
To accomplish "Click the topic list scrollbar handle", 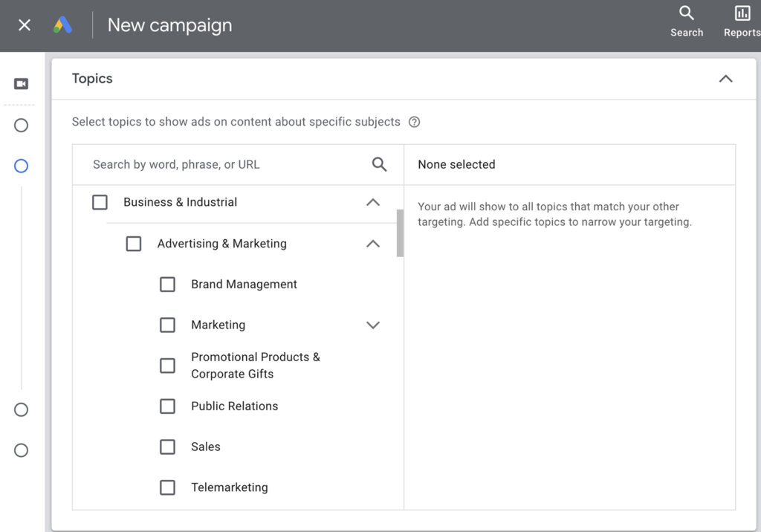I will (398, 234).
